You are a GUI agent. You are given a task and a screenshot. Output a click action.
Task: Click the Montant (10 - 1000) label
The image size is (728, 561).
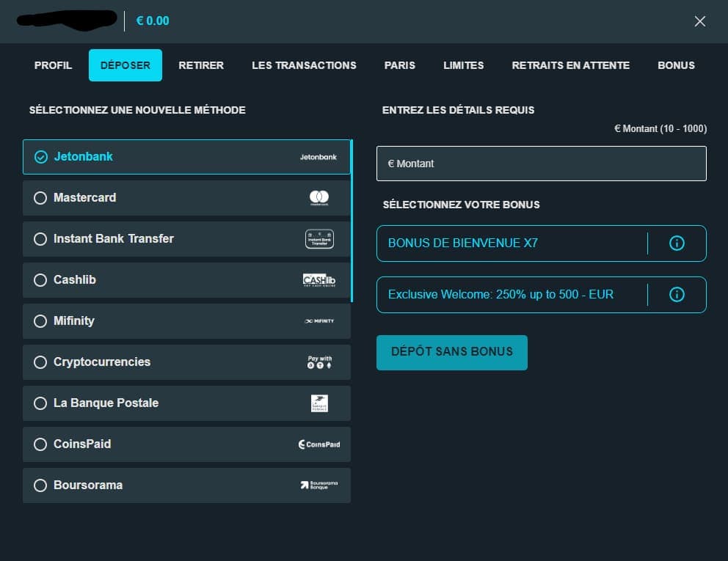[x=660, y=128]
